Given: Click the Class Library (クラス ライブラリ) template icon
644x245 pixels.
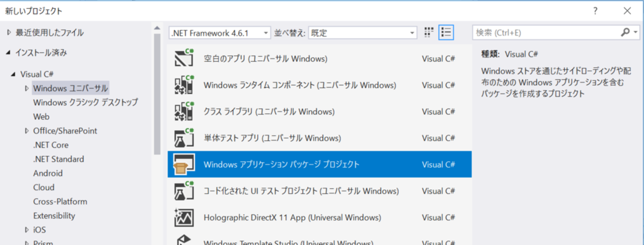Looking at the screenshot, I should click(x=184, y=112).
